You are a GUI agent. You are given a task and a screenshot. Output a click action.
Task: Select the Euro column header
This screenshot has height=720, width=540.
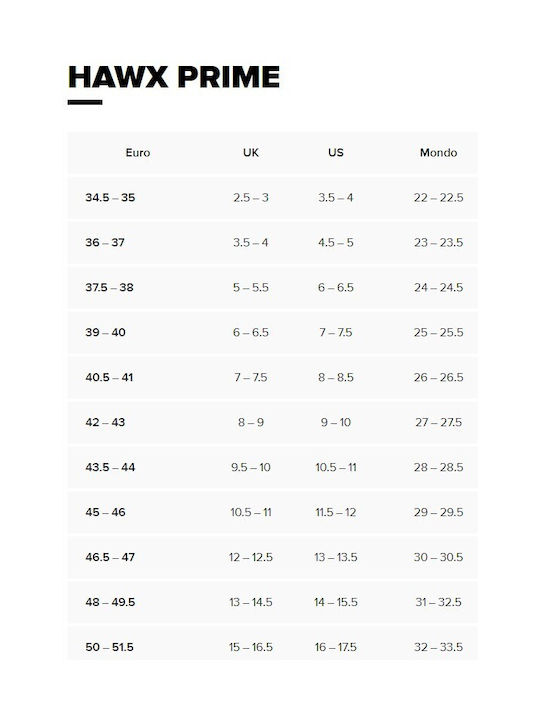(x=138, y=152)
